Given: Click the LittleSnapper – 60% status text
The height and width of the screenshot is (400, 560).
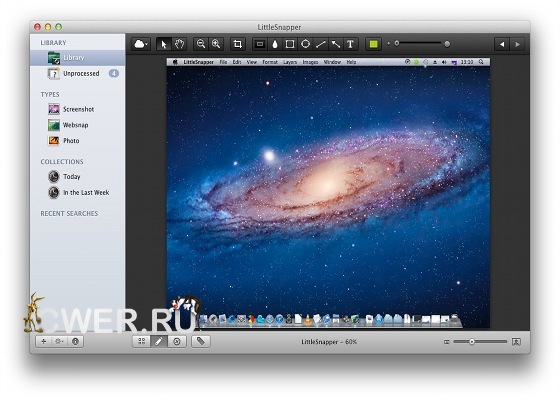Looking at the screenshot, I should click(329, 342).
